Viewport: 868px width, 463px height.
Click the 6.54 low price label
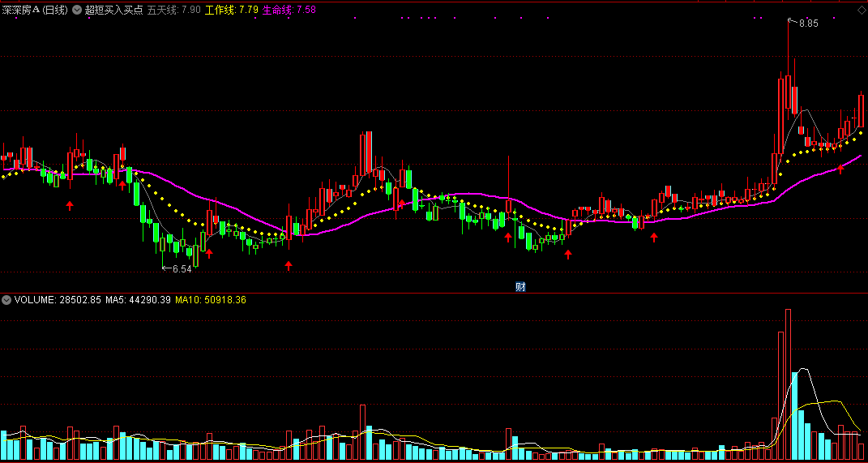click(x=182, y=269)
